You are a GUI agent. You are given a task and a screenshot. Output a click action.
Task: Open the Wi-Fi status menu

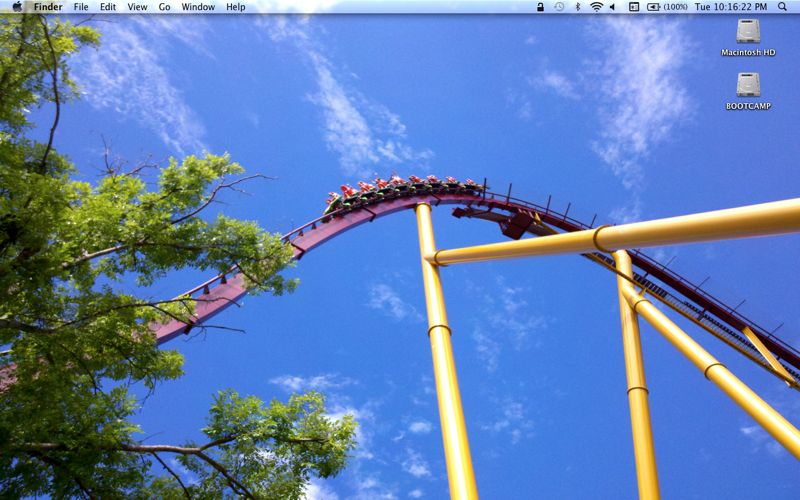(596, 7)
